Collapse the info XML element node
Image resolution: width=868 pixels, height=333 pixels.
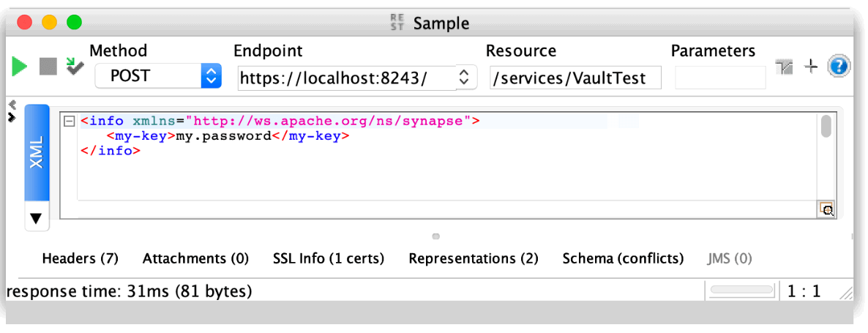click(x=70, y=121)
